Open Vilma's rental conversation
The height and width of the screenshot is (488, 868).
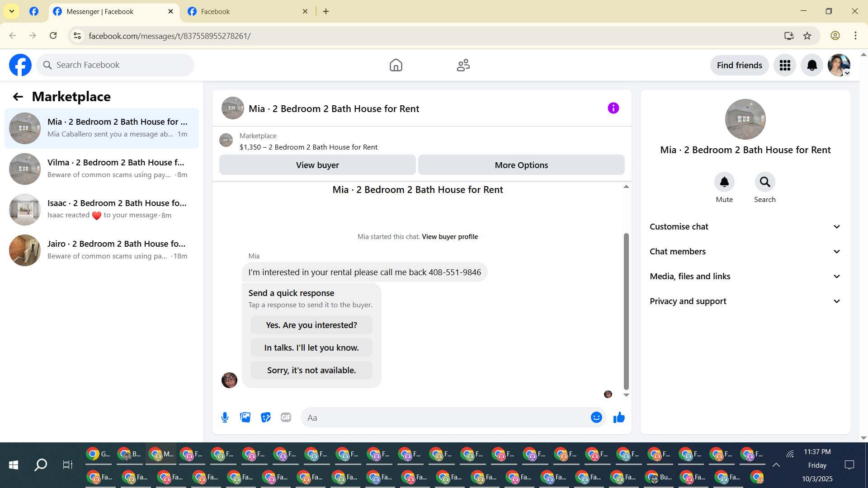point(102,169)
